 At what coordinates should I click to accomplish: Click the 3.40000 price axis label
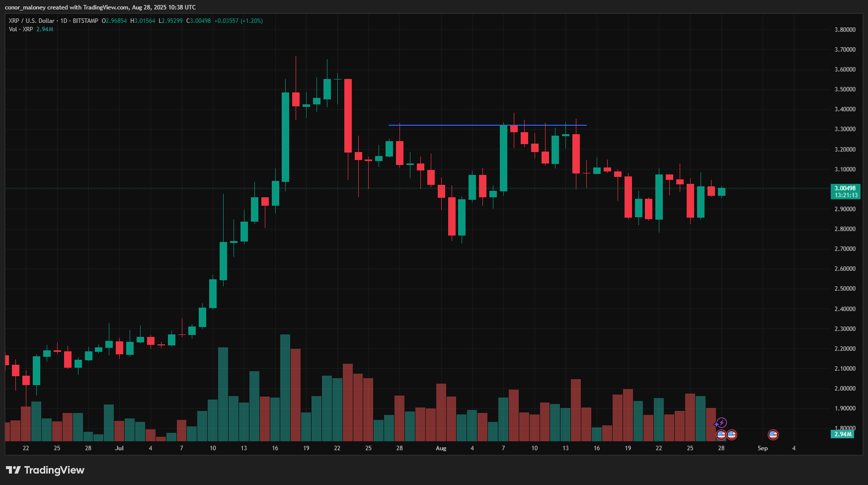[x=845, y=109]
